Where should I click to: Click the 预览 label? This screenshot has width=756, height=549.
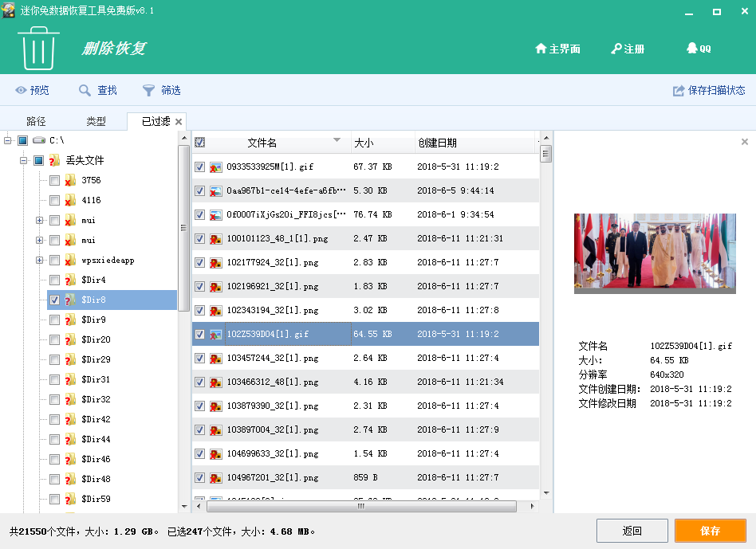[39, 91]
